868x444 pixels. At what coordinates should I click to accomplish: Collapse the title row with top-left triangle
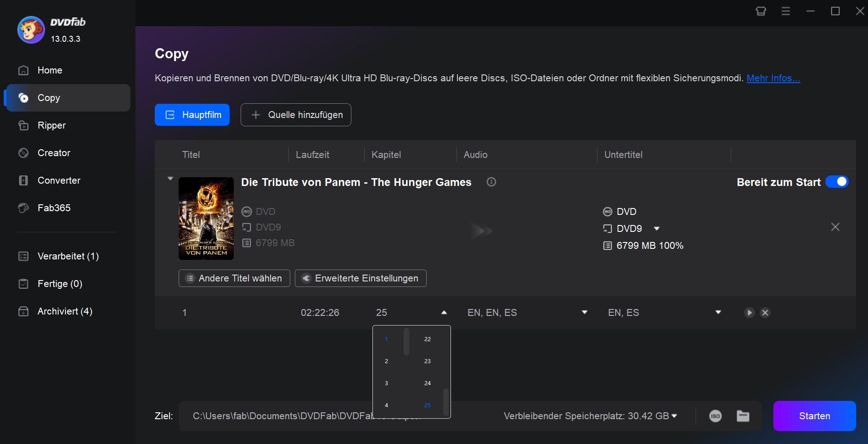(170, 179)
